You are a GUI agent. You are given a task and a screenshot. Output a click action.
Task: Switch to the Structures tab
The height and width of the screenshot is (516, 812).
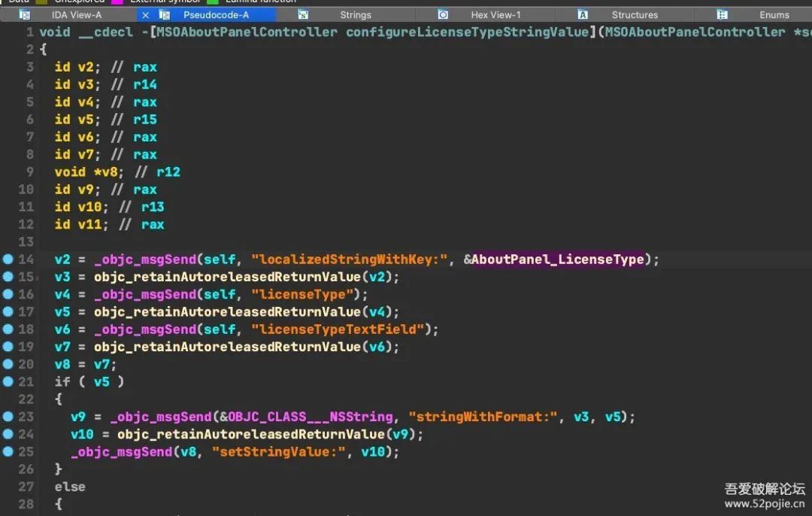point(635,15)
